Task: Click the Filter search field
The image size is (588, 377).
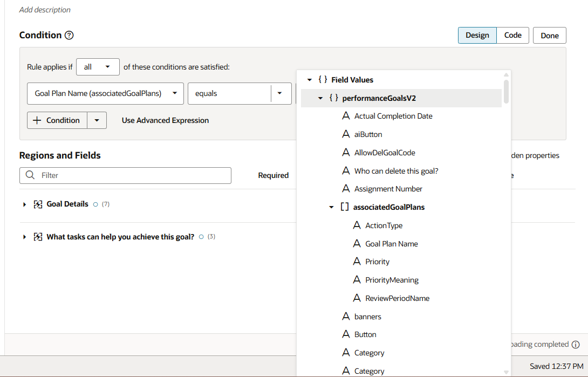Action: 125,175
